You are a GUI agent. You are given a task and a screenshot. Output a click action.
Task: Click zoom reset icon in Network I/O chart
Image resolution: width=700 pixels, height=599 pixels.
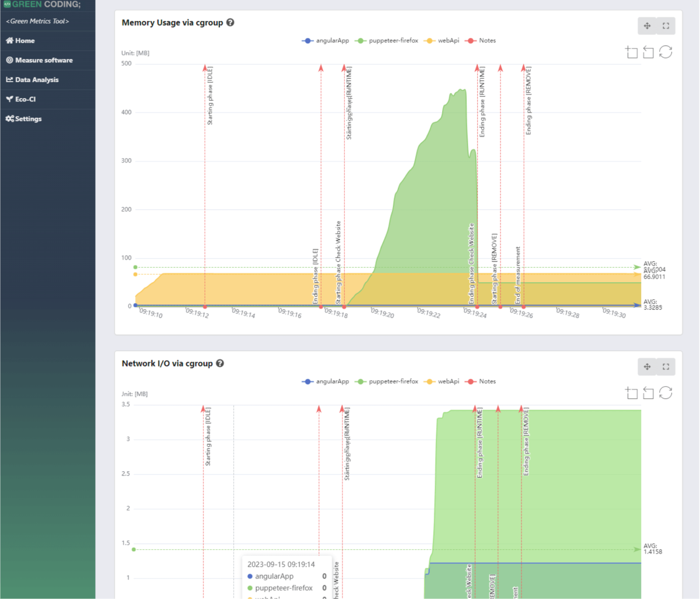pyautogui.click(x=648, y=393)
